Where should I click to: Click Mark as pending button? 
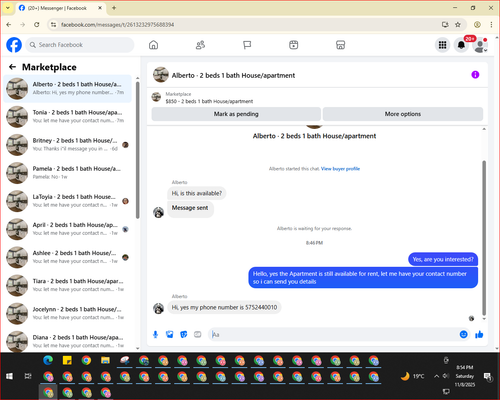[x=236, y=114]
